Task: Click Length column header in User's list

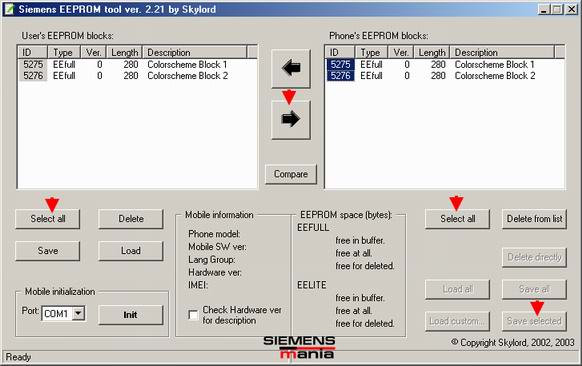Action: (124, 52)
